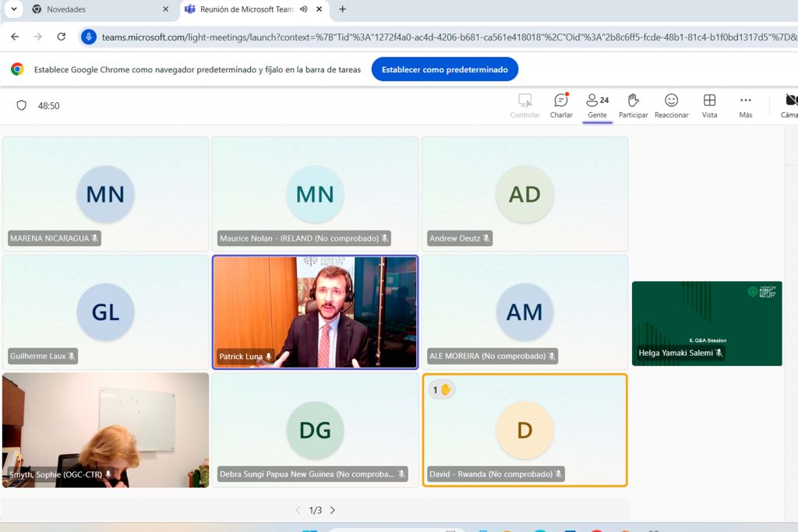
Task: Toggle the Cámara on or off
Action: point(790,105)
